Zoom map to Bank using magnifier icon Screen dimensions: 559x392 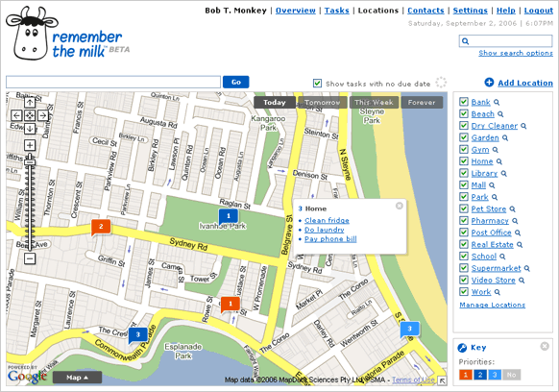coord(497,103)
